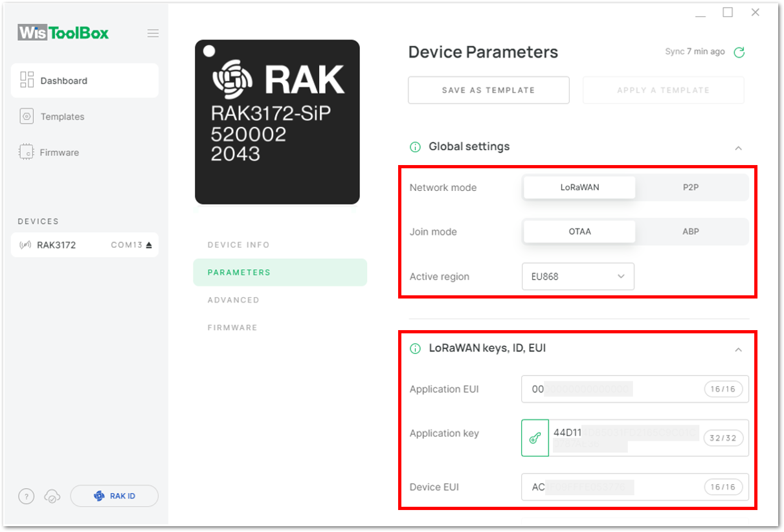Open help via question mark icon
This screenshot has height=532, width=784.
pos(26,496)
